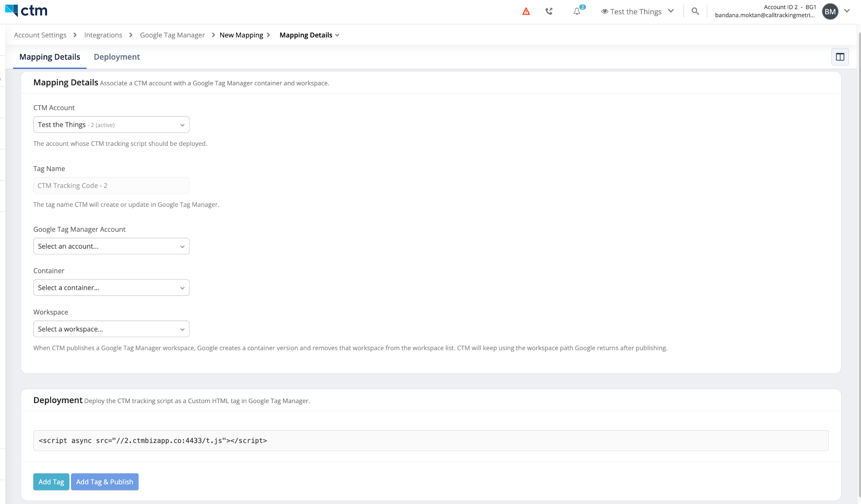Click the eye icon beside Test the Things
This screenshot has height=504, width=861.
pyautogui.click(x=605, y=11)
